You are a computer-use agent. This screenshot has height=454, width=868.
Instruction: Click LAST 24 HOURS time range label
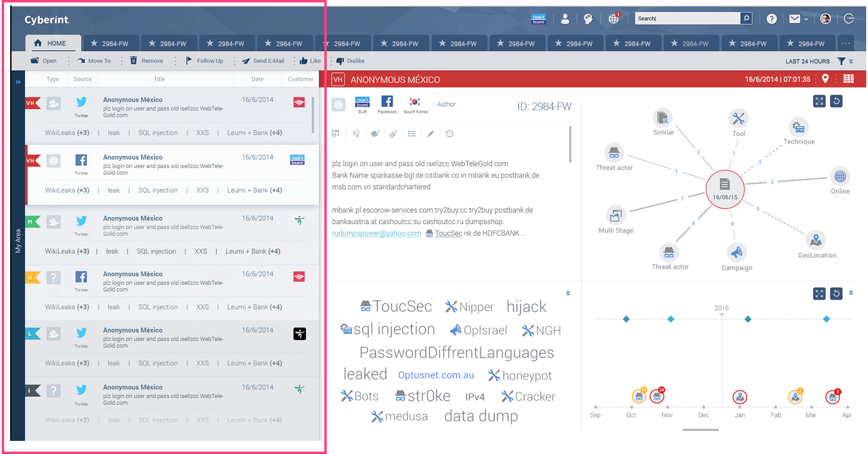[x=807, y=61]
